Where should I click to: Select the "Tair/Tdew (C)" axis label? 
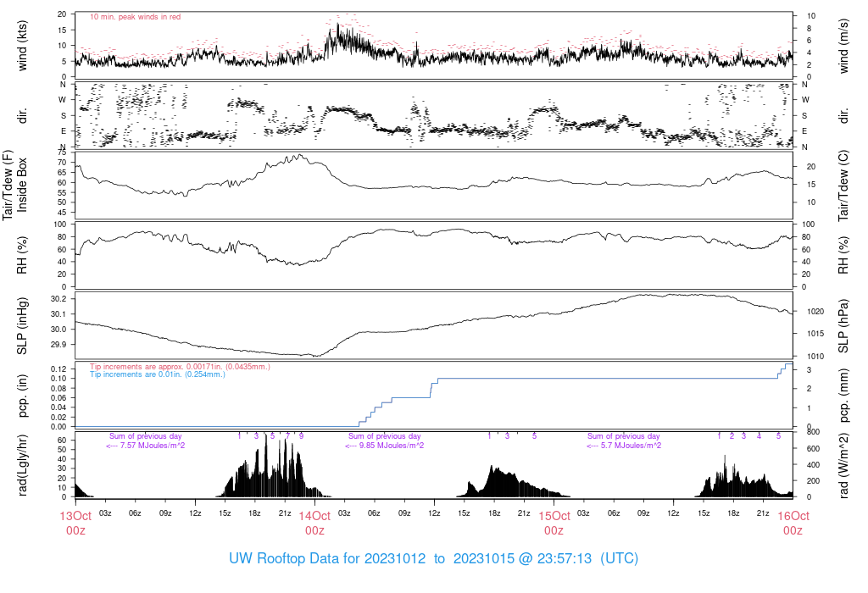point(843,186)
